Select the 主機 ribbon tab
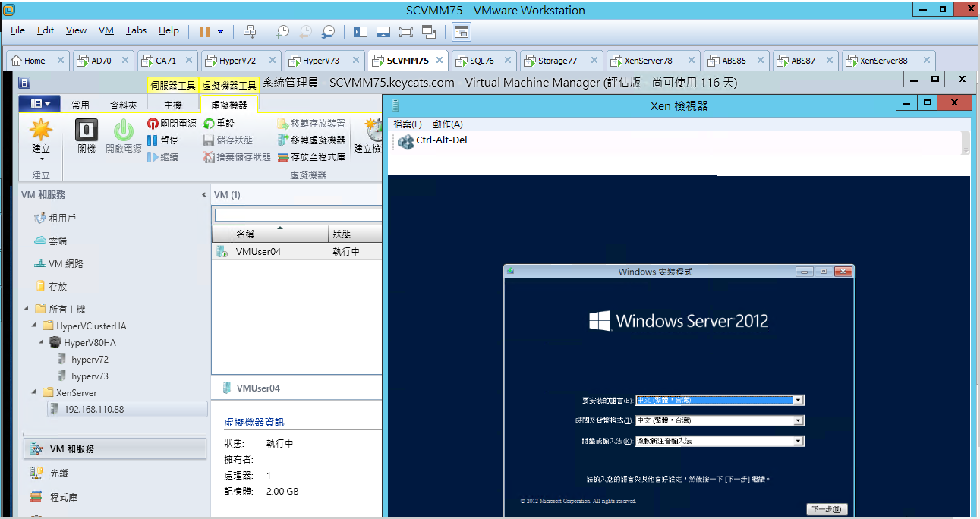 (x=173, y=105)
